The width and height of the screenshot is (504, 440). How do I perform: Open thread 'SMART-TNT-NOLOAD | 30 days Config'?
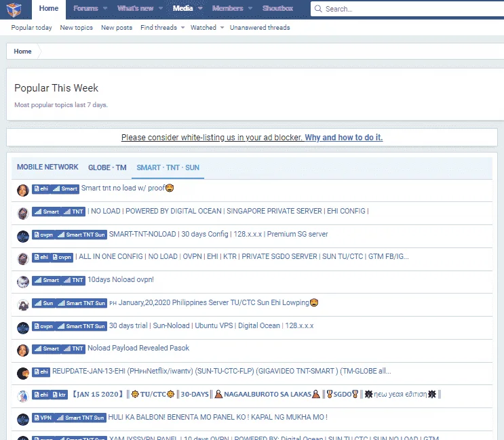[218, 234]
